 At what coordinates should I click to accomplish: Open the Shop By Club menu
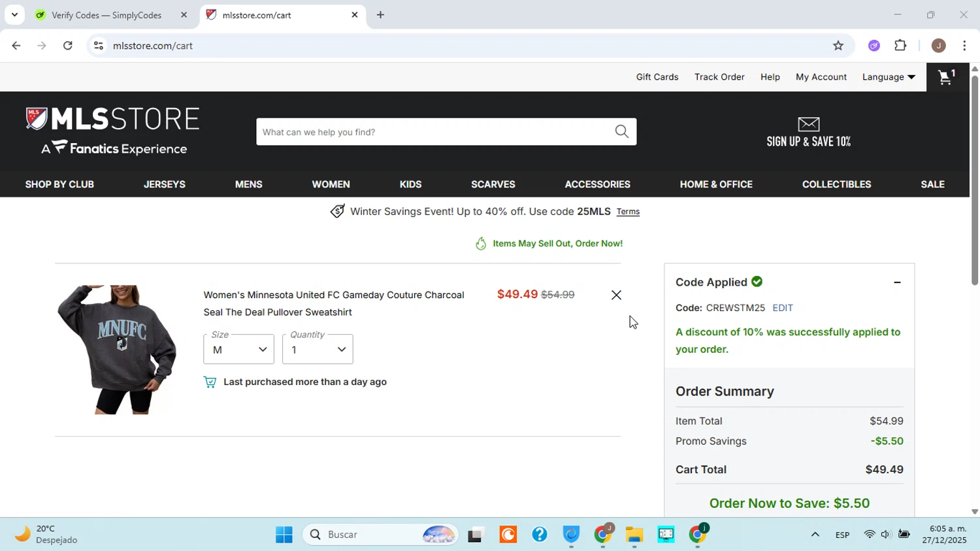(x=59, y=184)
